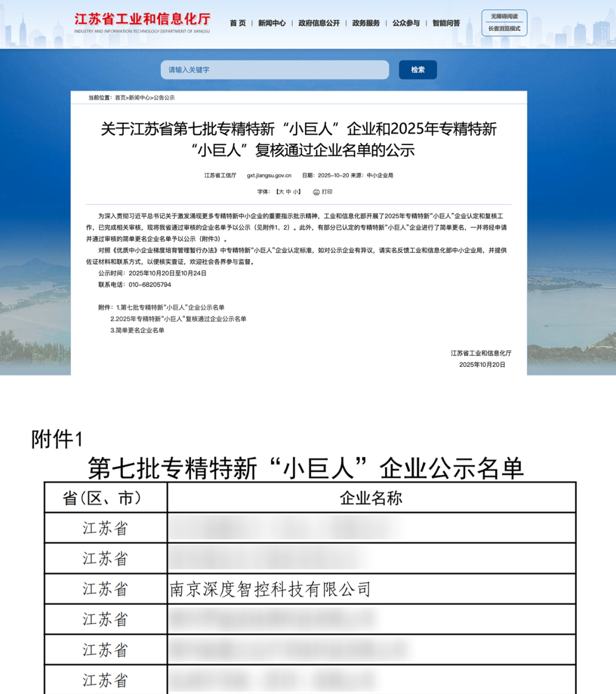Select 大 to enlarge the font size
Viewport: 616px width, 694px height.
coord(281,192)
